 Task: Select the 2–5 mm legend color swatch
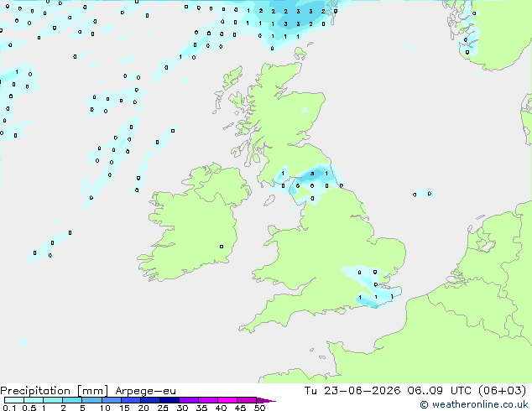tap(72, 400)
